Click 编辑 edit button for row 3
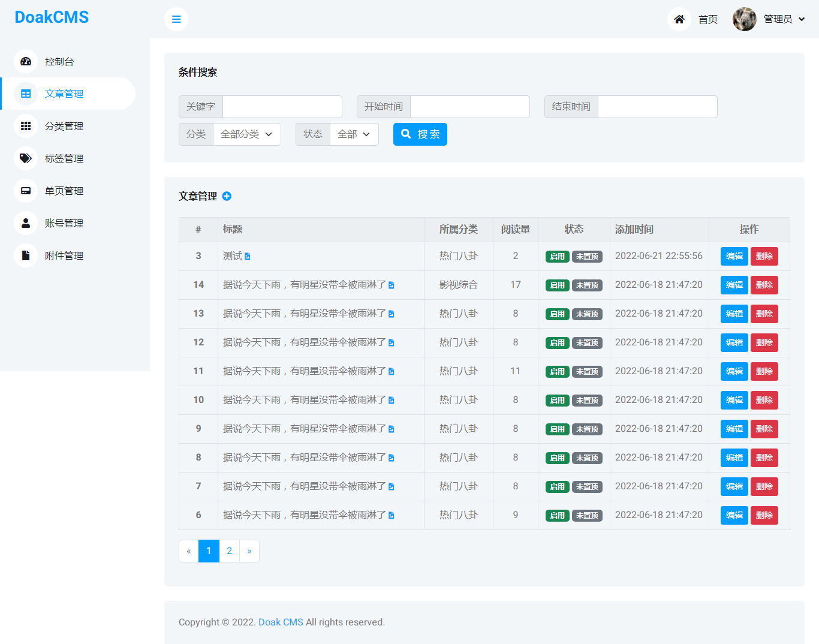Viewport: 819px width, 644px height. click(x=734, y=256)
